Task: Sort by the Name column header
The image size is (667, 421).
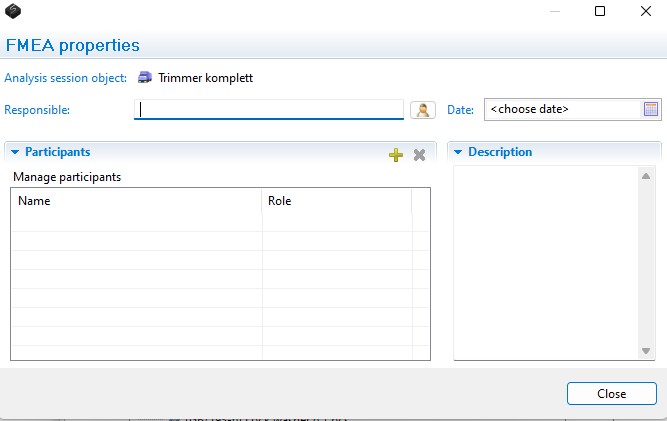Action: coord(136,201)
